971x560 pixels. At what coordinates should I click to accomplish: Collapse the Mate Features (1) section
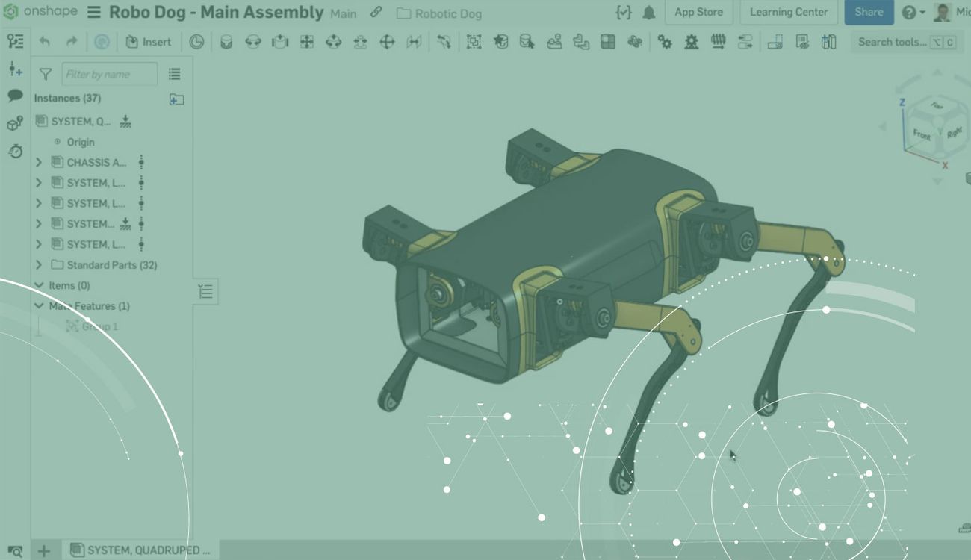coord(38,305)
